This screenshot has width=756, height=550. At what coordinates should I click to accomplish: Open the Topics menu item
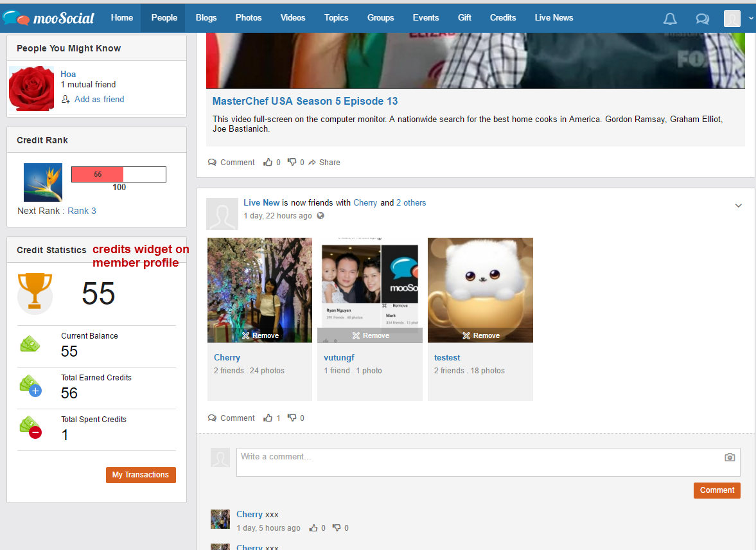[336, 18]
